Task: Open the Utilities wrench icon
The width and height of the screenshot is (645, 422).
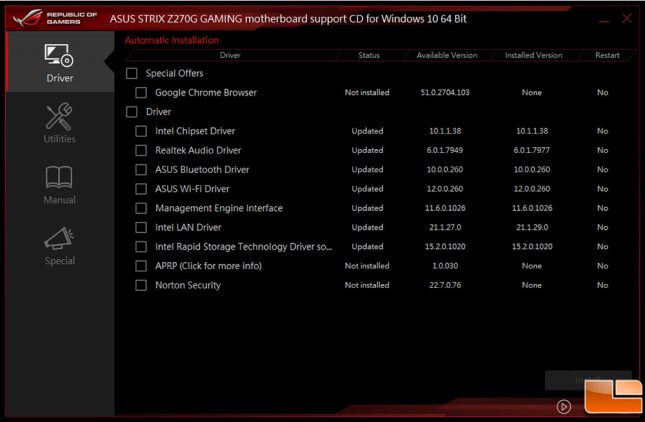Action: click(59, 116)
